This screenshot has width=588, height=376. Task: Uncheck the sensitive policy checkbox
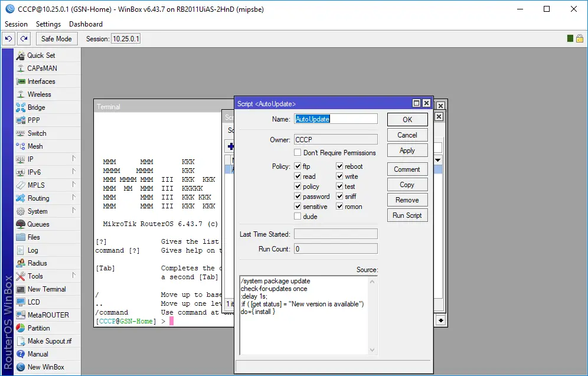coord(298,207)
